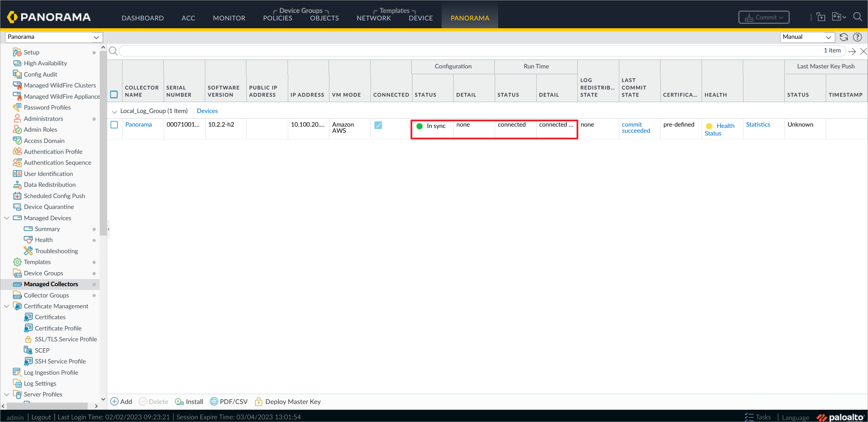
Task: Click the PDF/CSV export button
Action: (229, 402)
